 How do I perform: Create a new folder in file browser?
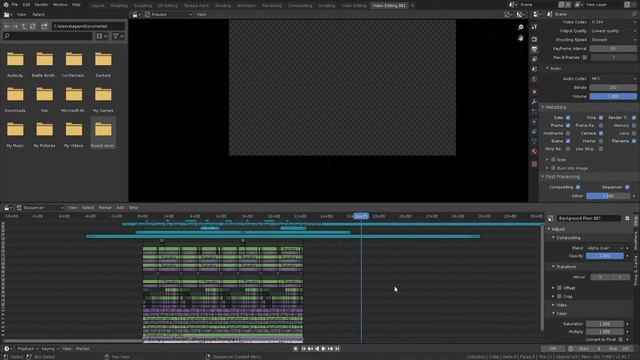pyautogui.click(x=44, y=26)
